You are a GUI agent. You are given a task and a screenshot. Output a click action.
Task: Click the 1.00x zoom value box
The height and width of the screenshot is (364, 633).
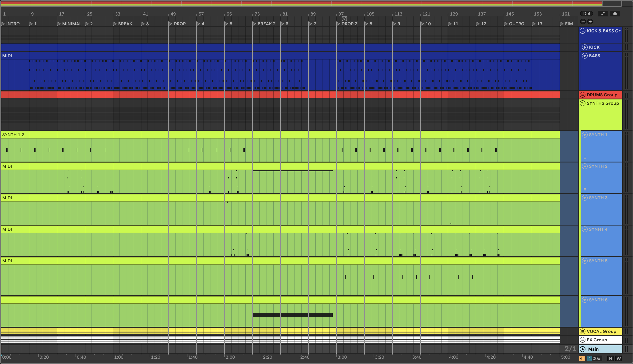(594, 358)
